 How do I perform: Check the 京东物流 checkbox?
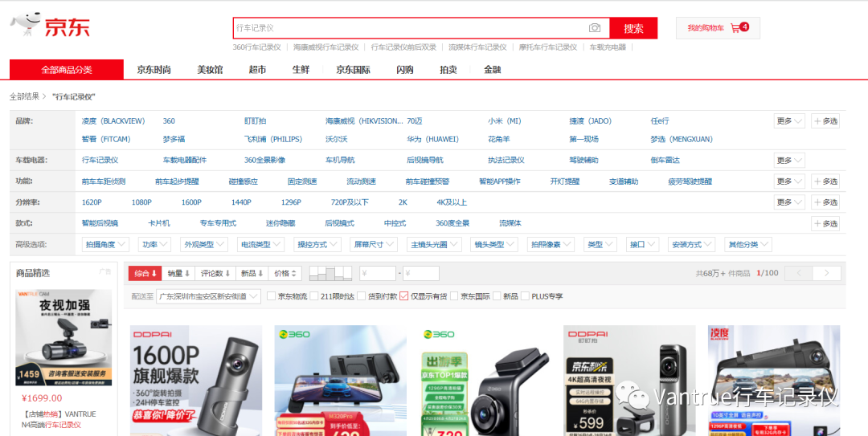[x=272, y=296]
